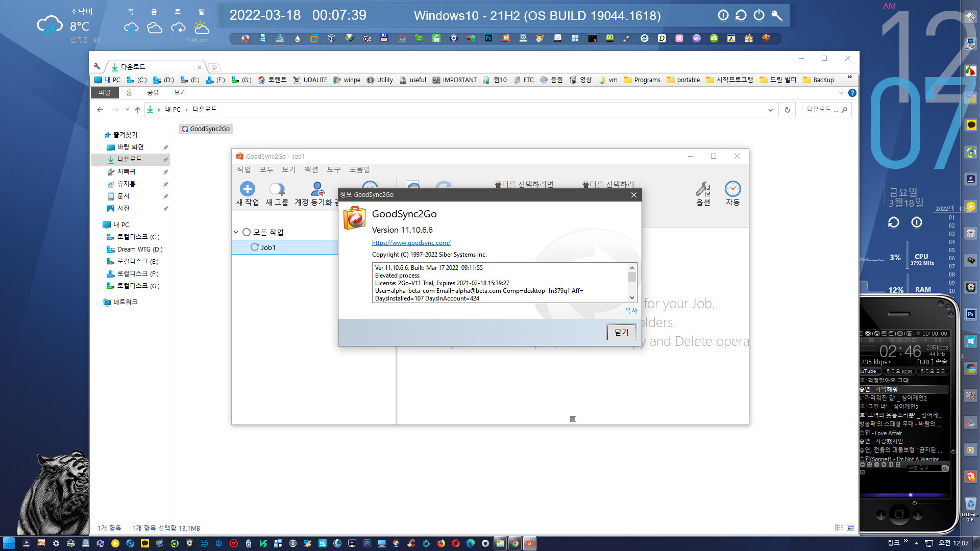This screenshot has height=551, width=980.
Task: Open the 도움말 menu in GoodSync2Go
Action: (359, 169)
